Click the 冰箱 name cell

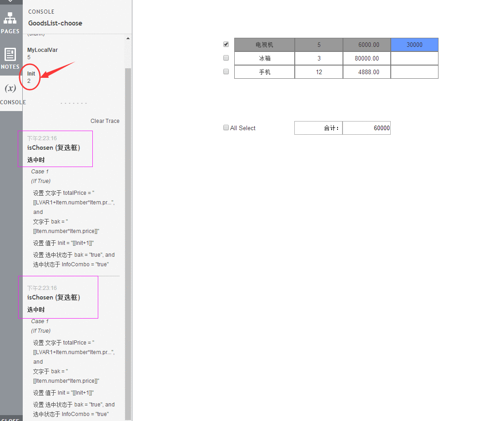click(264, 58)
